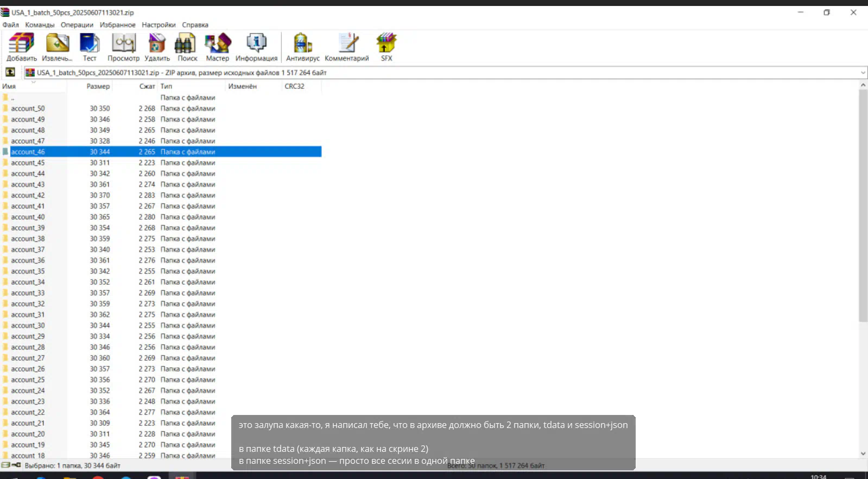Viewport: 868px width, 479px height.
Task: Click the folder icon of account_38
Action: [x=5, y=239]
